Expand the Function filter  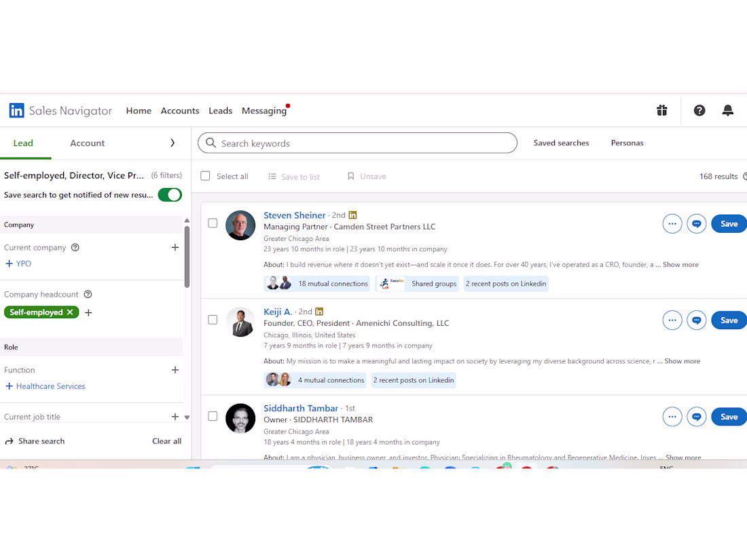[175, 370]
